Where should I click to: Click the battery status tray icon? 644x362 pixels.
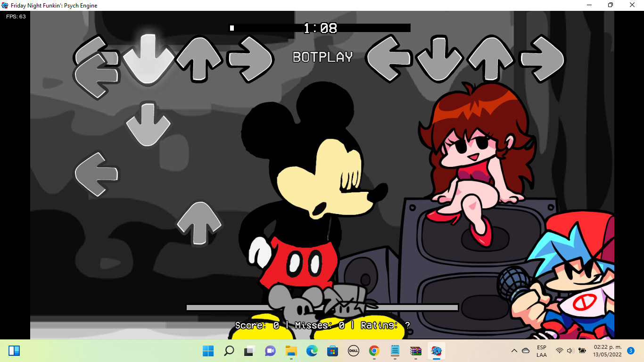click(582, 351)
